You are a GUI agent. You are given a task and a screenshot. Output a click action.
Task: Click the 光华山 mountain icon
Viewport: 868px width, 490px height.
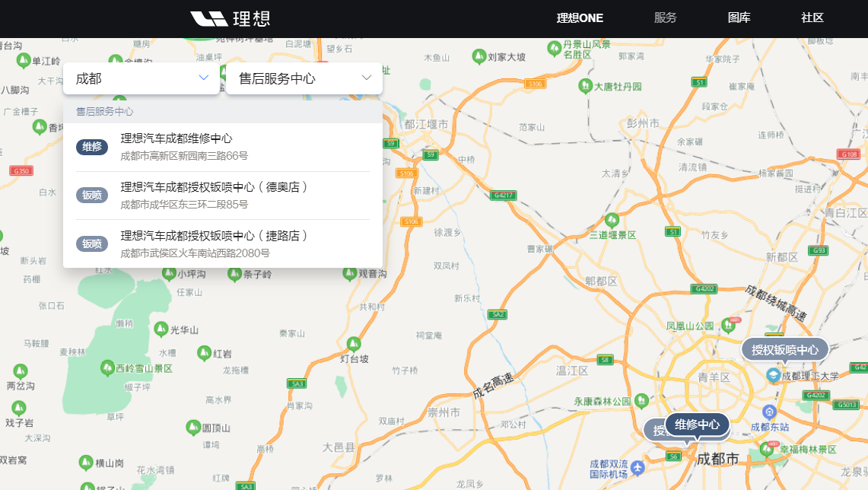tap(161, 329)
